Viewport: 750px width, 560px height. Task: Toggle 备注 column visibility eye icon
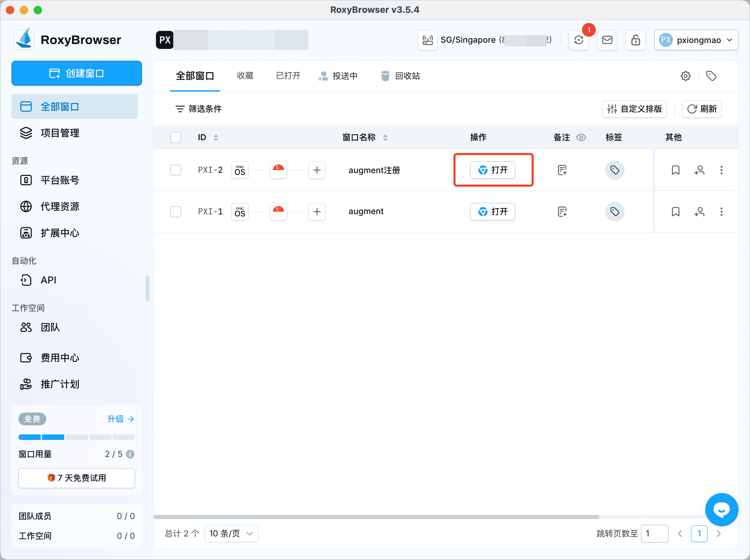(582, 137)
